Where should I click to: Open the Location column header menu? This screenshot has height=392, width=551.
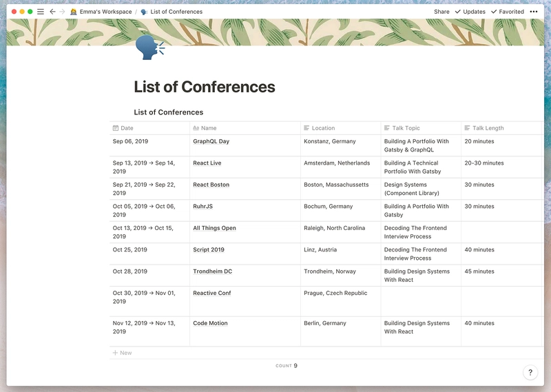[341, 128]
